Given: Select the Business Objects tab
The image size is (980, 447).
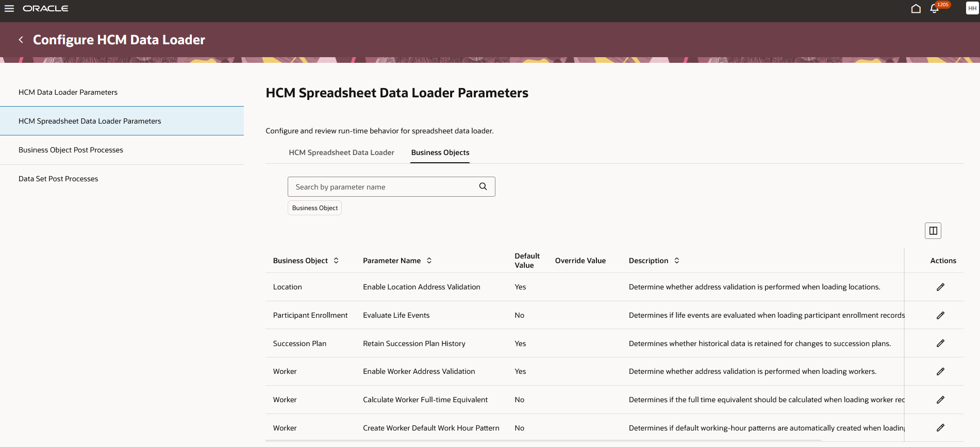Looking at the screenshot, I should pos(440,152).
